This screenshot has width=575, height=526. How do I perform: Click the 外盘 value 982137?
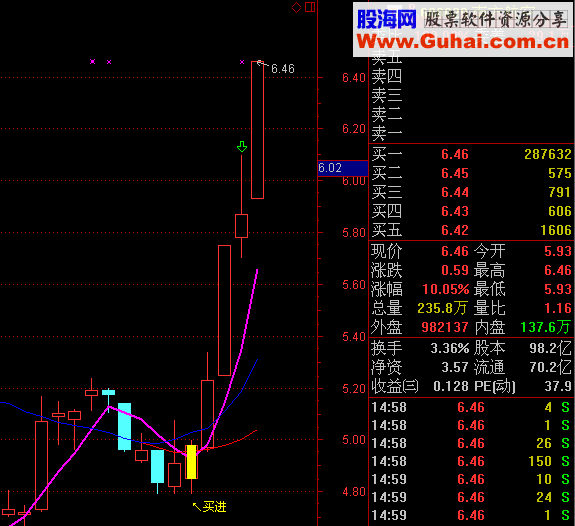[445, 327]
